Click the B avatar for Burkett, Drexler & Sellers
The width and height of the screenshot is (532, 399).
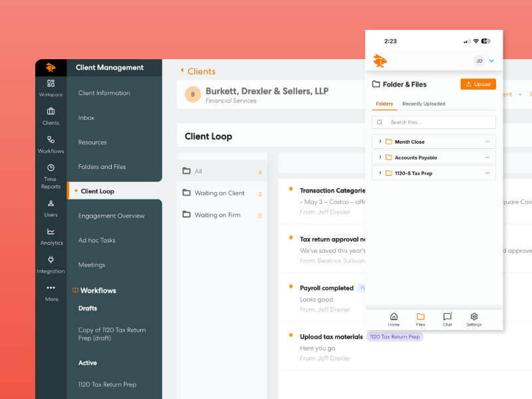[x=193, y=94]
